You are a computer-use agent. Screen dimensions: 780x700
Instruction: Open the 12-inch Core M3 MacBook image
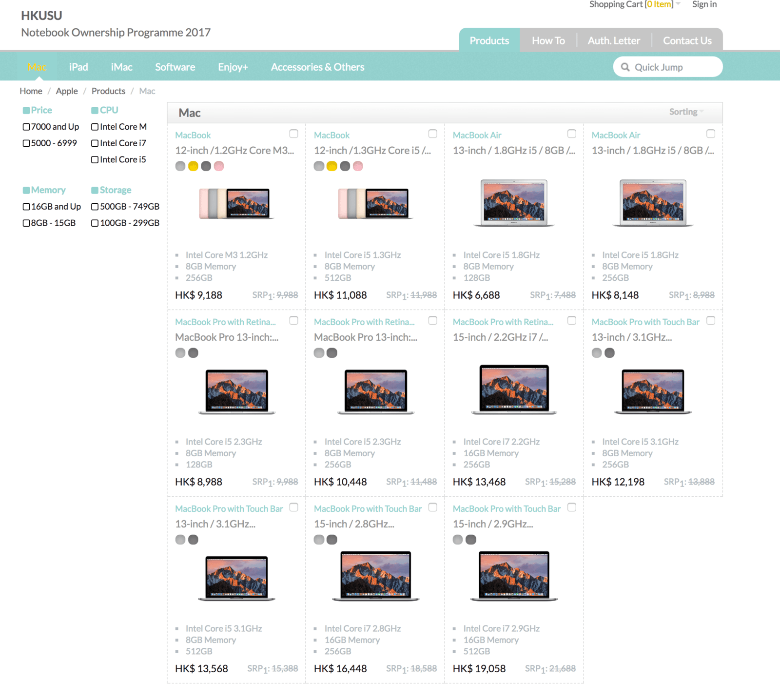point(236,203)
